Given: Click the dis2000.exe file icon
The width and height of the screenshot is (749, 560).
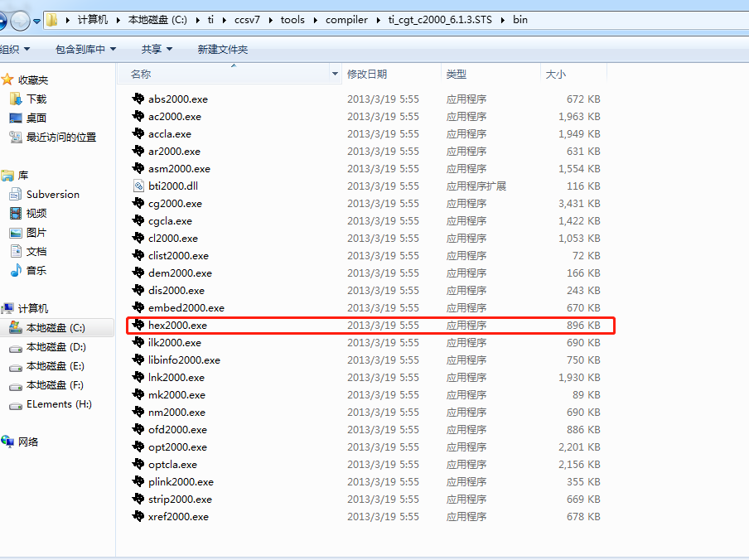Looking at the screenshot, I should [x=138, y=290].
